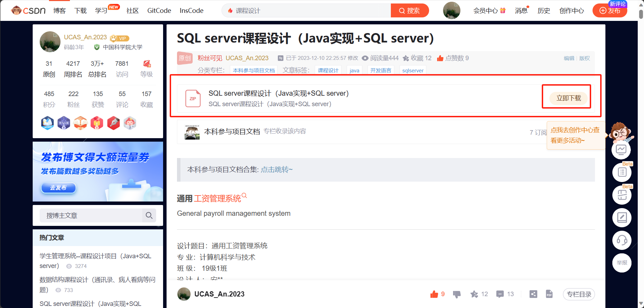The width and height of the screenshot is (644, 308).
Task: Open the UCAS_An.2023 sidebar profile avatar
Action: (x=50, y=42)
